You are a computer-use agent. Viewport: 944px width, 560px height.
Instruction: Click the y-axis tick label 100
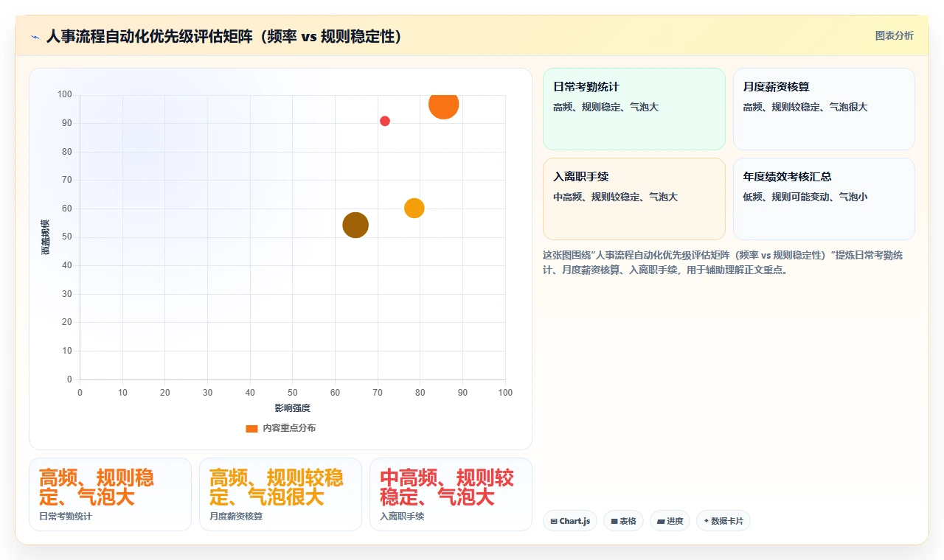(x=65, y=94)
